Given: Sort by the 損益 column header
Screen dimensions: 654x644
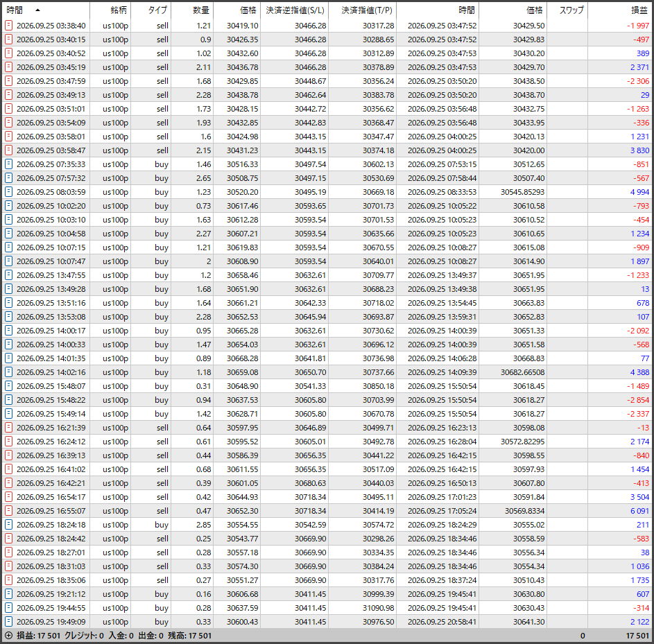Looking at the screenshot, I should coord(640,10).
